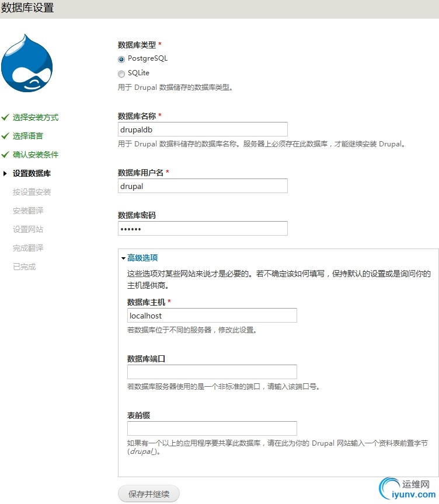The image size is (439, 504).
Task: Click the empty 表前缀 table prefix field
Action: pos(212,429)
